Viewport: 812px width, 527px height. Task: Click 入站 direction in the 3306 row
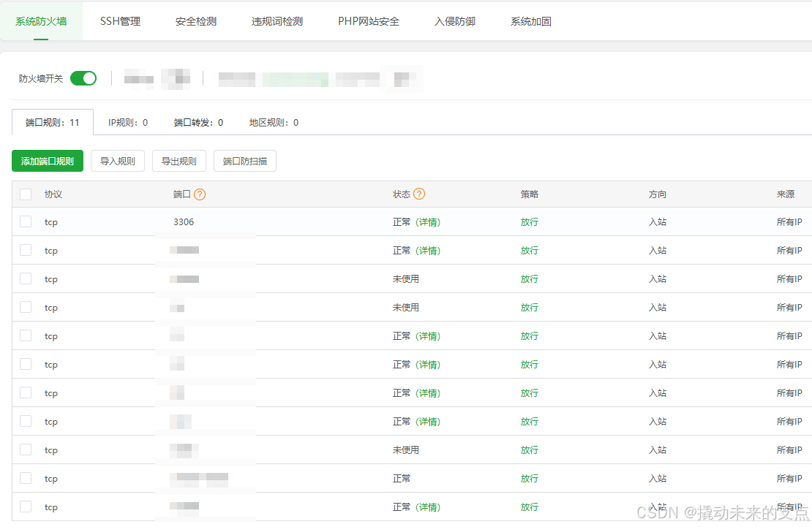pos(657,222)
